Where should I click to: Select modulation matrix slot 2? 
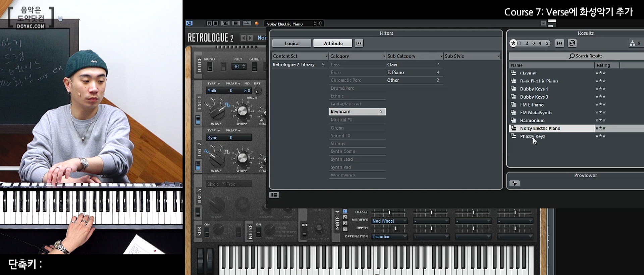(x=345, y=217)
